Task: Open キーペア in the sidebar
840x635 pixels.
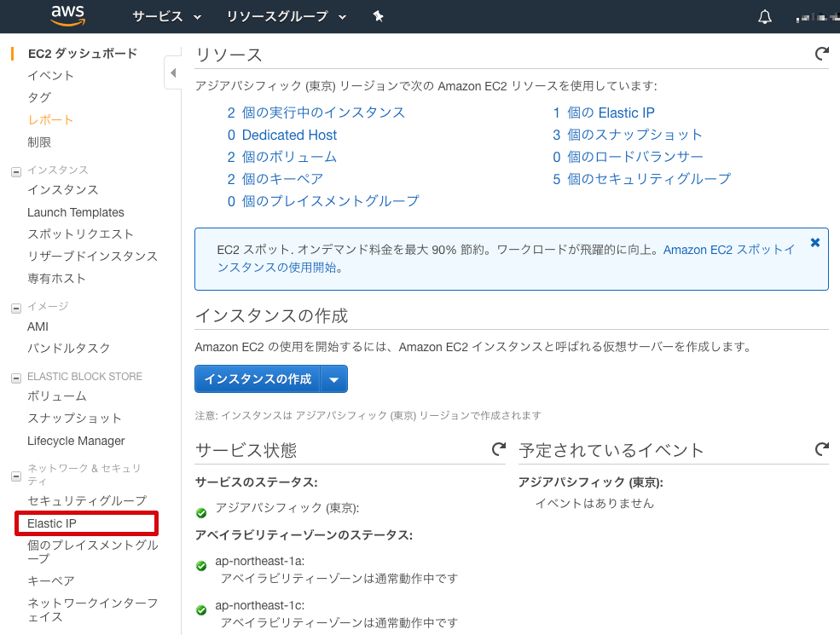Action: coord(51,581)
